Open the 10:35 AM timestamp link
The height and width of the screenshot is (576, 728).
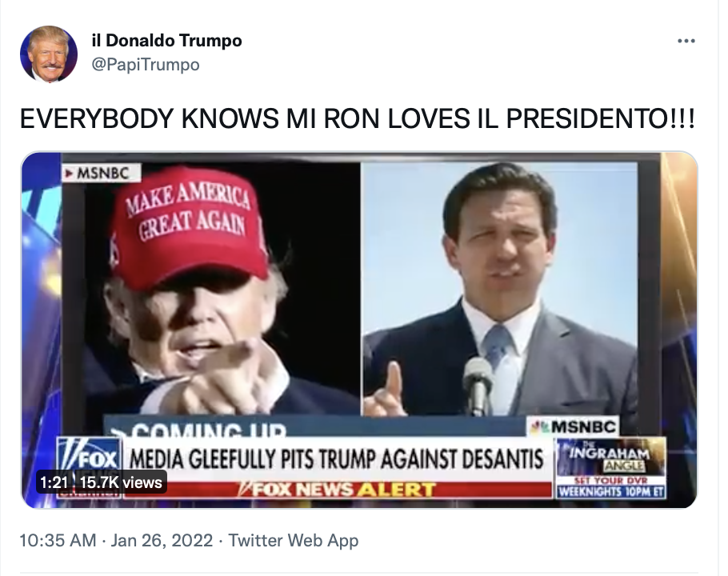(x=58, y=541)
